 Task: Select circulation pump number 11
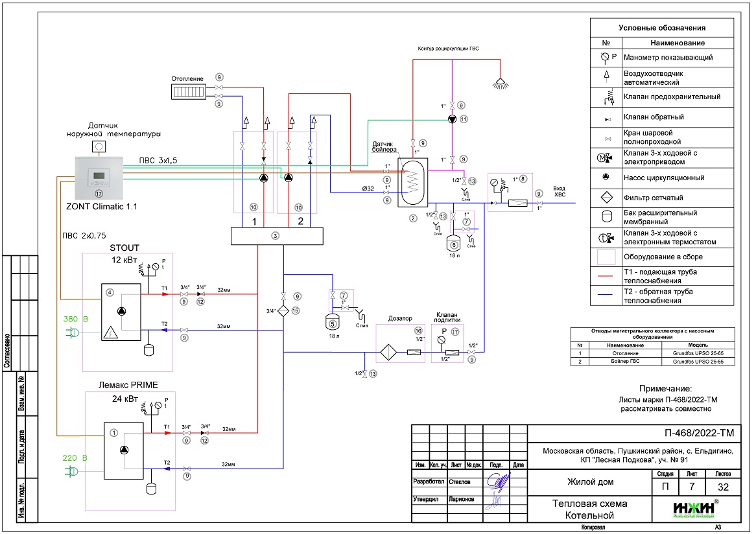click(x=453, y=119)
